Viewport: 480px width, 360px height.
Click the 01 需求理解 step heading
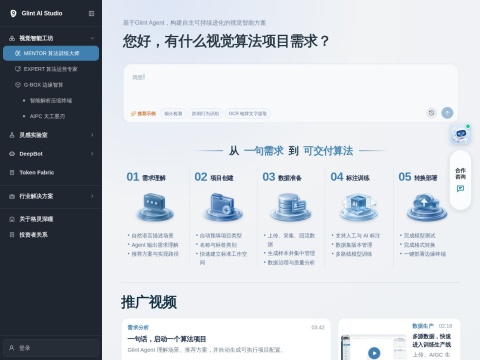click(146, 177)
